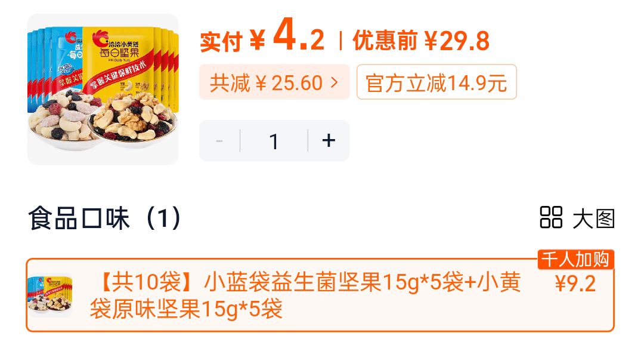Image resolution: width=644 pixels, height=351 pixels.
Task: Open the 官方立减14.9元 coupon tag
Action: [436, 82]
